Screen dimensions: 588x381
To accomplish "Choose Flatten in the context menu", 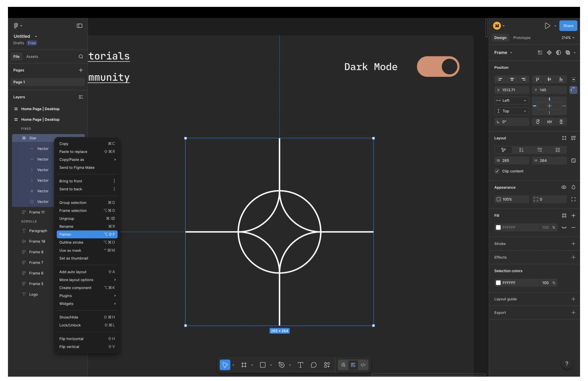I will click(87, 234).
